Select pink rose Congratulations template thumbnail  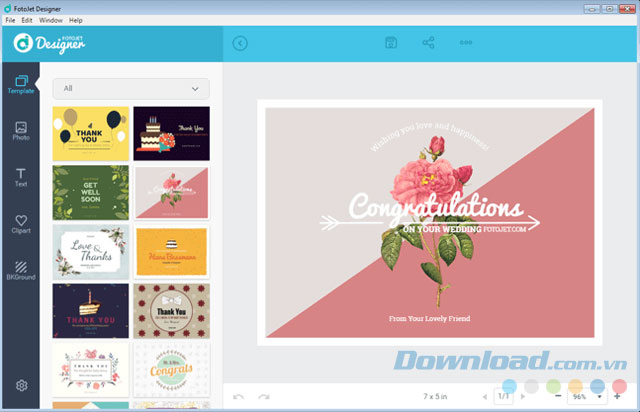(x=171, y=193)
